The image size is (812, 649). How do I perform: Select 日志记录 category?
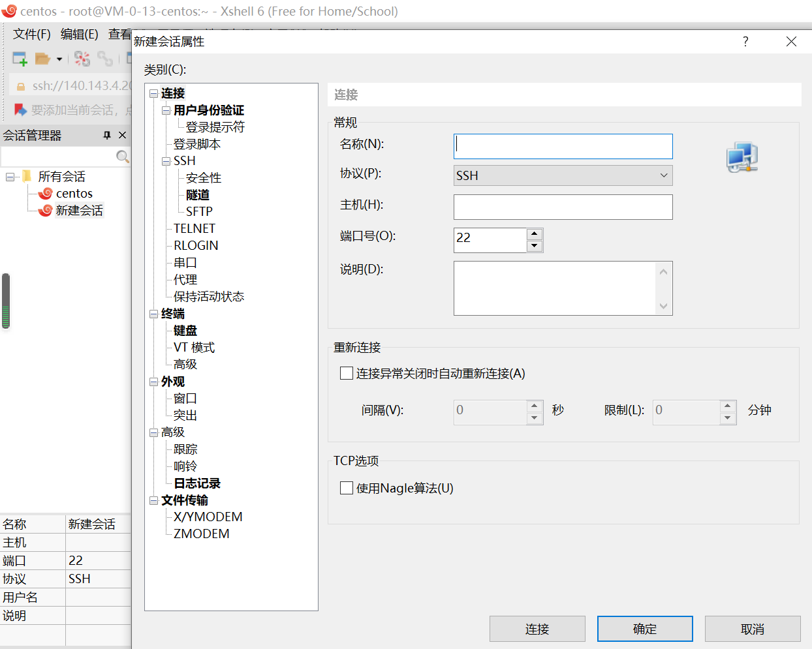[x=196, y=483]
